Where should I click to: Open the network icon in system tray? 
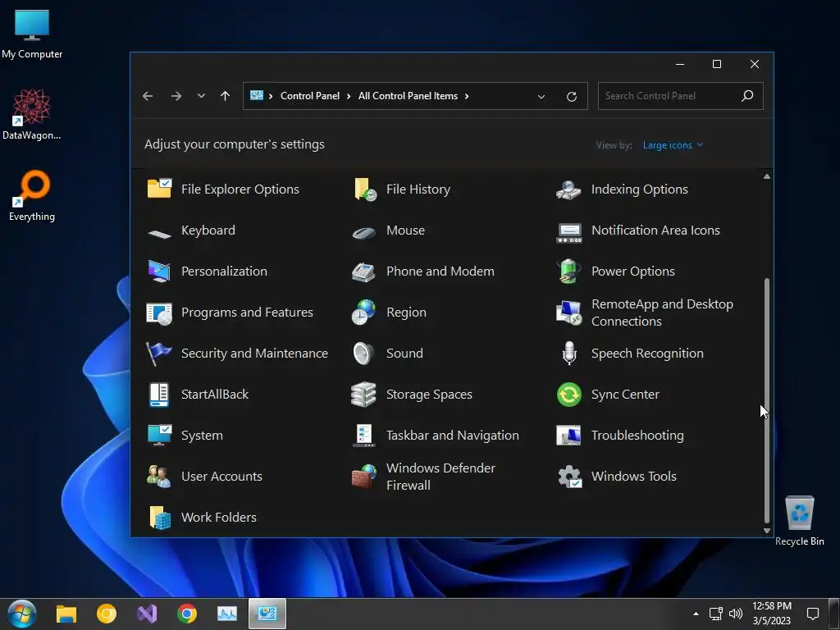coord(715,614)
